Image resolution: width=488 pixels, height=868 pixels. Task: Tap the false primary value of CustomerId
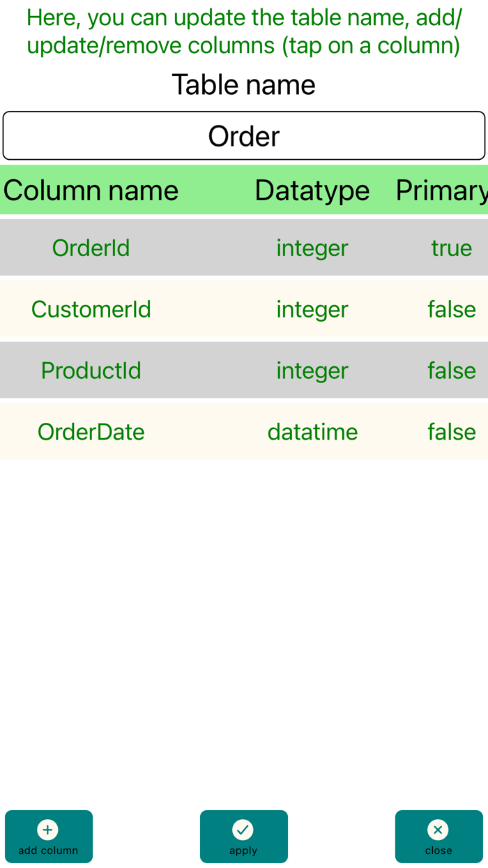tap(452, 309)
